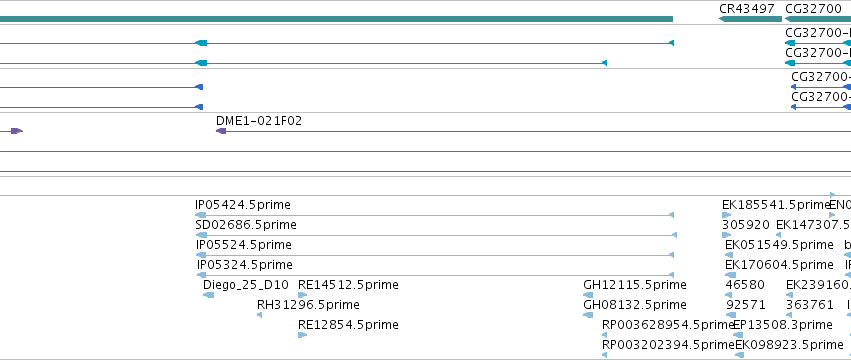The image size is (851, 360).
Task: Click the Diego_25_D10 arrow glyph
Action: 208,295
